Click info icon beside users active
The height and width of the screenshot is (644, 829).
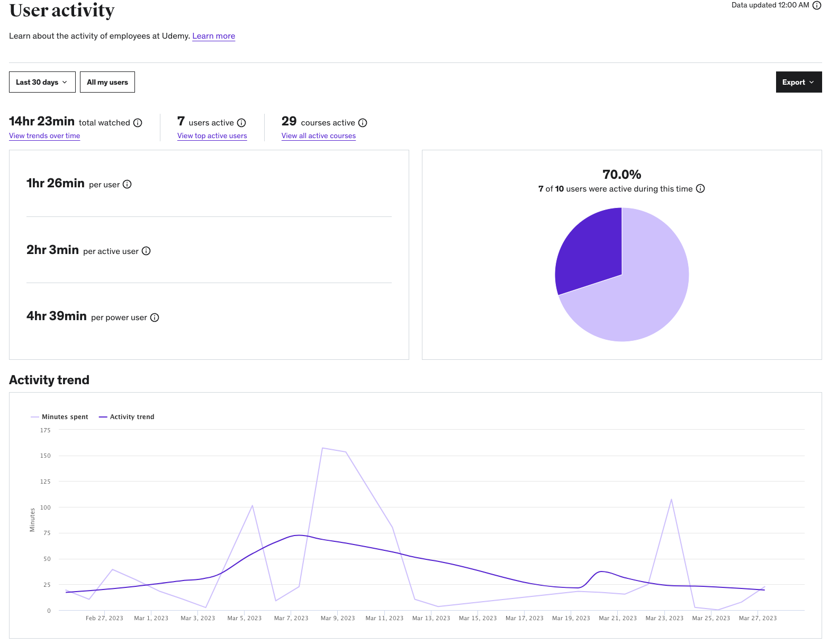[x=241, y=123]
